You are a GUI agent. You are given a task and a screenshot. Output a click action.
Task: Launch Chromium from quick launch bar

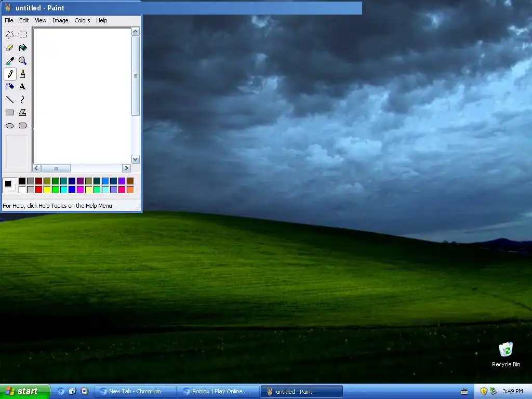61,391
